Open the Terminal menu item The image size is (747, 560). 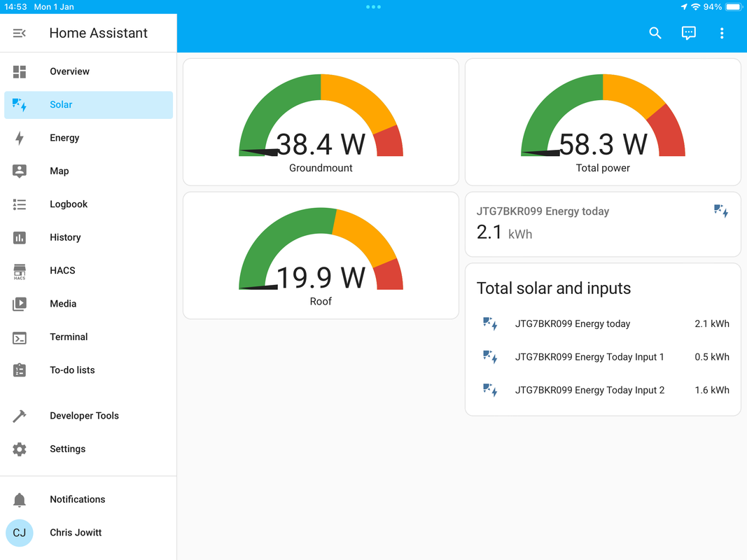tap(89, 337)
